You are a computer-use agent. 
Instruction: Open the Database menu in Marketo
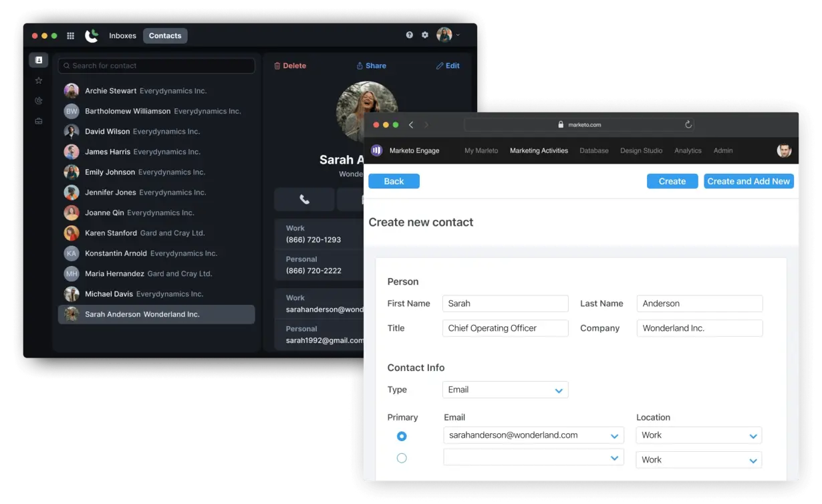tap(593, 151)
